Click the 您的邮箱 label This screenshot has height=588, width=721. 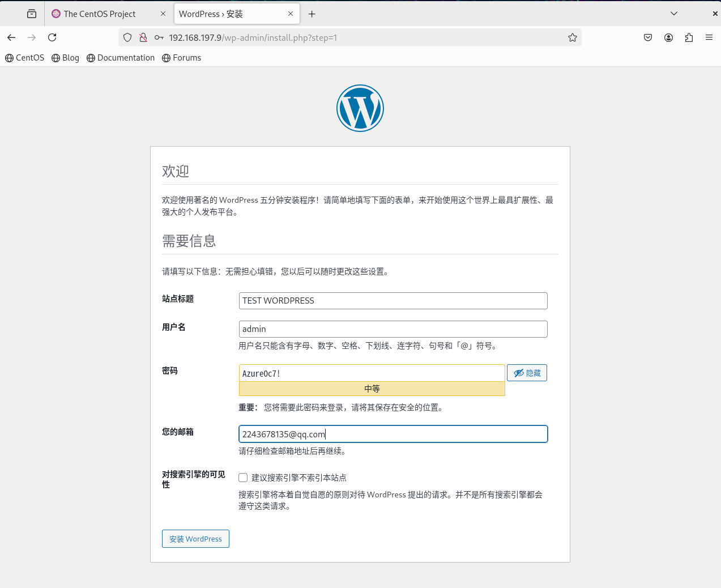pyautogui.click(x=178, y=432)
